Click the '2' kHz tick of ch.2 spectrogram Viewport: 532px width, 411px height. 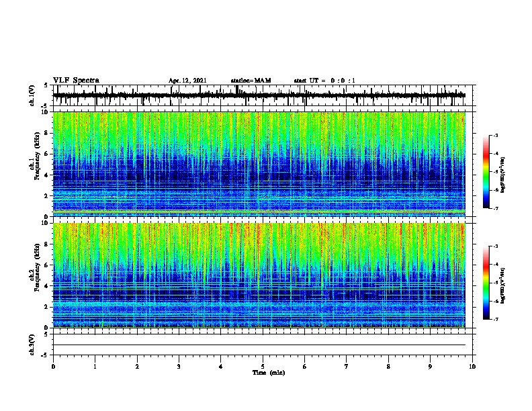pos(47,307)
